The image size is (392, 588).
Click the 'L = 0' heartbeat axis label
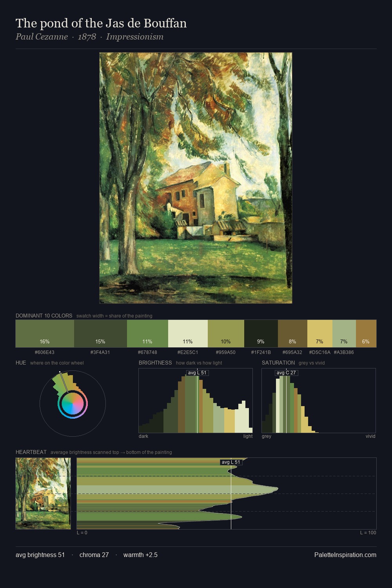[x=82, y=533]
